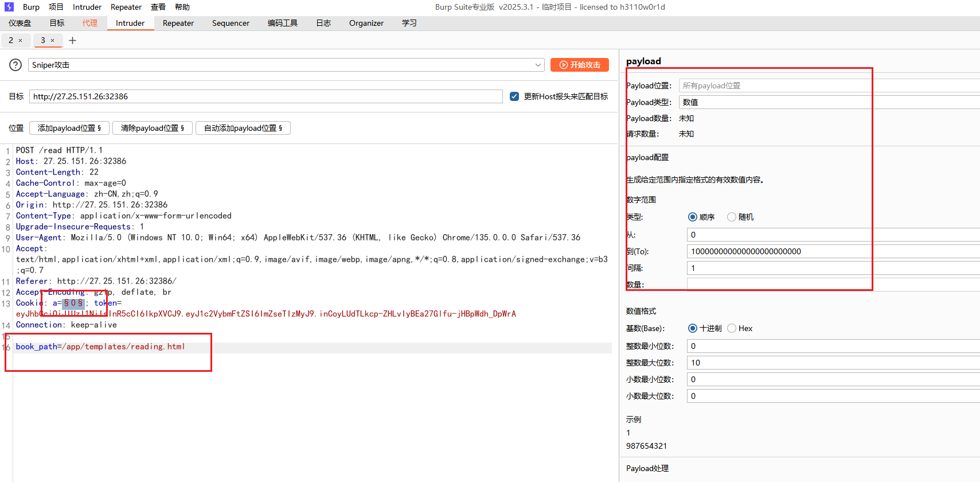Image resolution: width=980 pixels, height=482 pixels.
Task: Select the 随机 radio button
Action: tap(732, 217)
